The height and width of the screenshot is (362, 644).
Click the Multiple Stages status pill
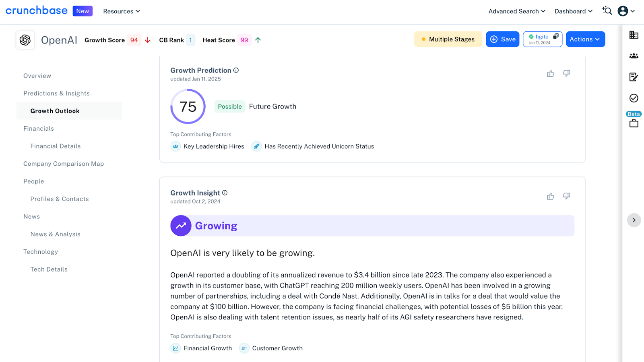coord(448,39)
